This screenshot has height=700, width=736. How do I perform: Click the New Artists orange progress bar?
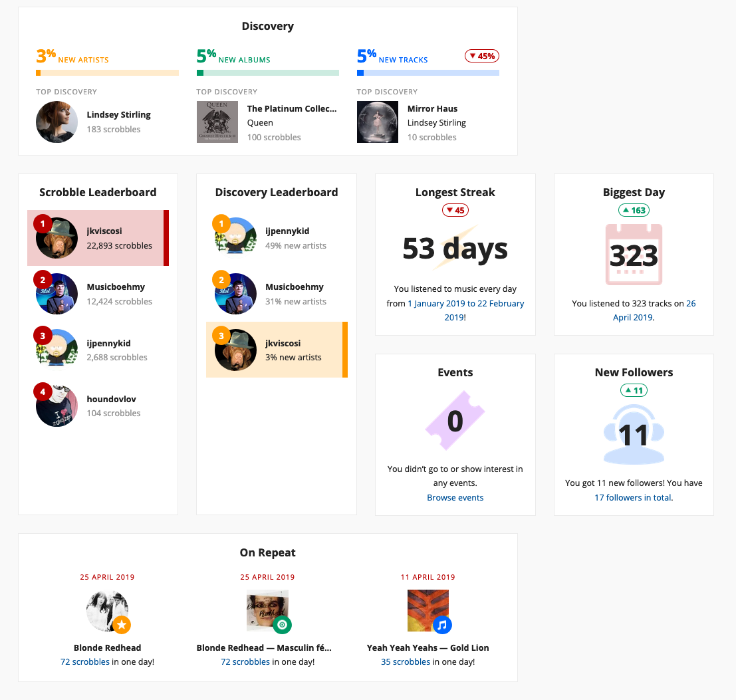[x=107, y=73]
